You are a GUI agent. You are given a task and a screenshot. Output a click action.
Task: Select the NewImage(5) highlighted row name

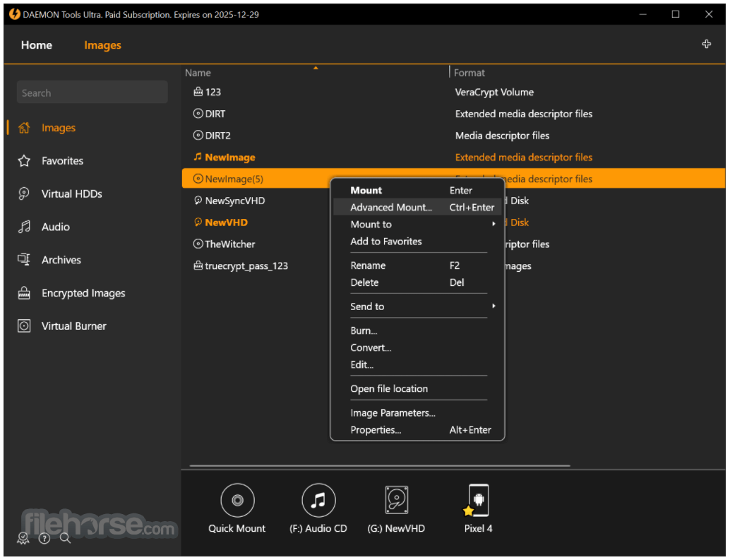234,179
